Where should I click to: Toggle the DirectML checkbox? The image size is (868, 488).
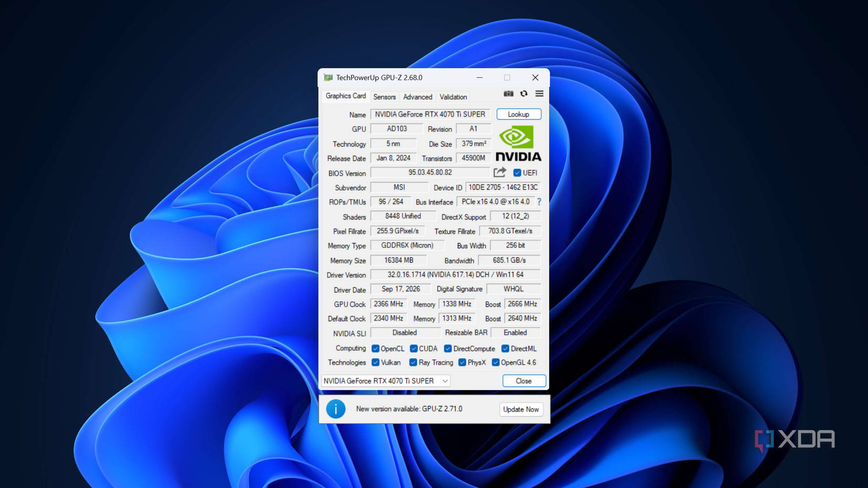(505, 349)
